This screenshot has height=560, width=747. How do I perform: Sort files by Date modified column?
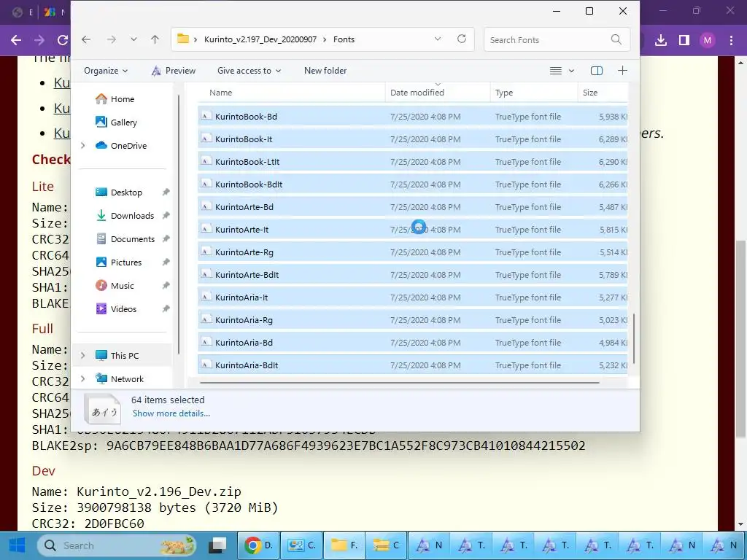click(x=438, y=93)
